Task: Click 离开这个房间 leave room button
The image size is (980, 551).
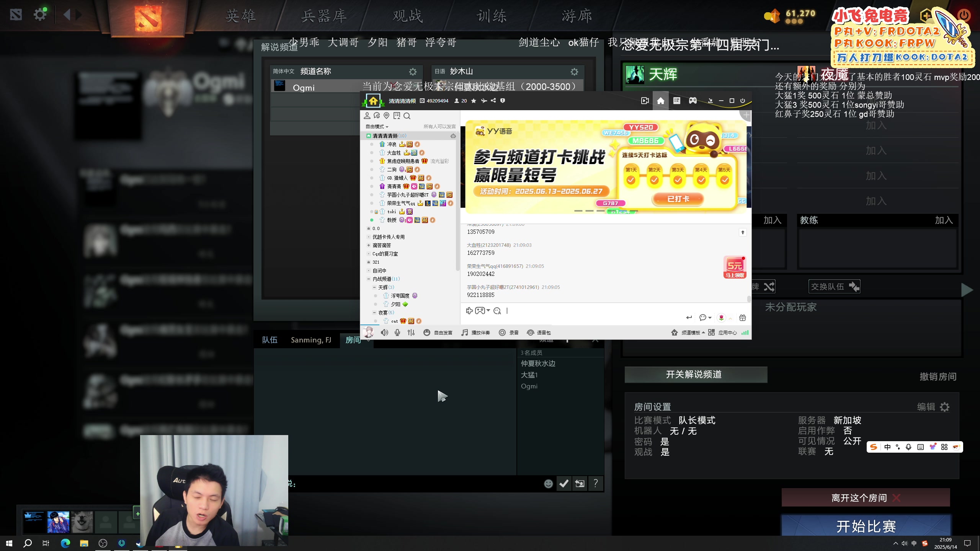Action: [x=866, y=497]
